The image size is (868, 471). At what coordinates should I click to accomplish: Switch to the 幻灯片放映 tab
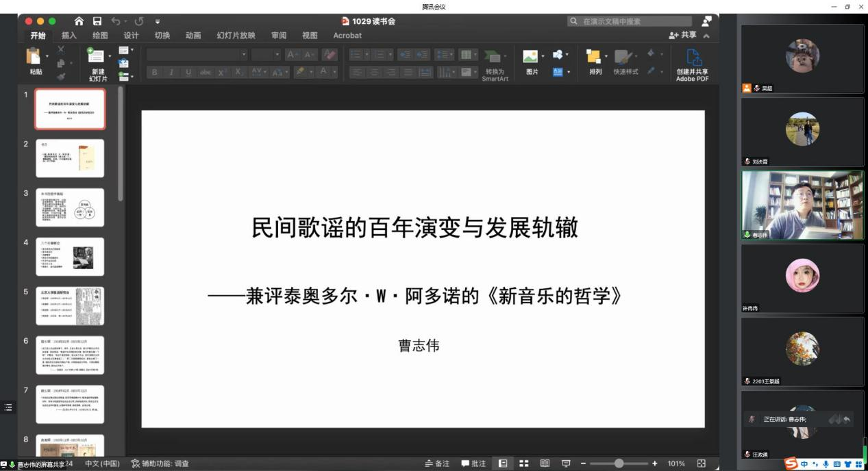[x=236, y=36]
